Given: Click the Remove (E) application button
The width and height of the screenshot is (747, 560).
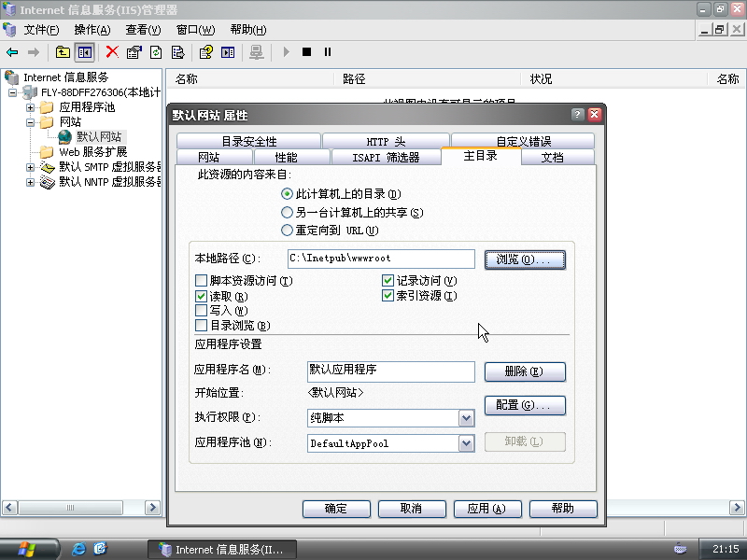Looking at the screenshot, I should pos(525,371).
